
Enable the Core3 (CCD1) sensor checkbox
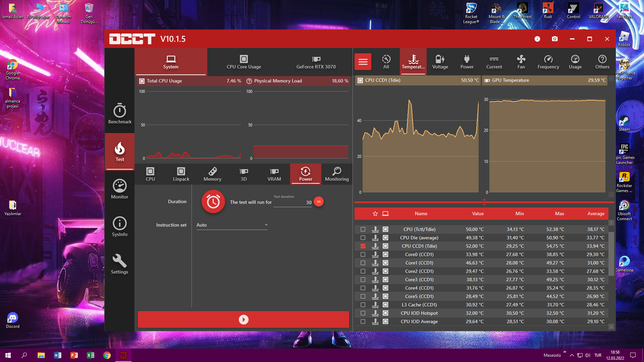point(363,280)
